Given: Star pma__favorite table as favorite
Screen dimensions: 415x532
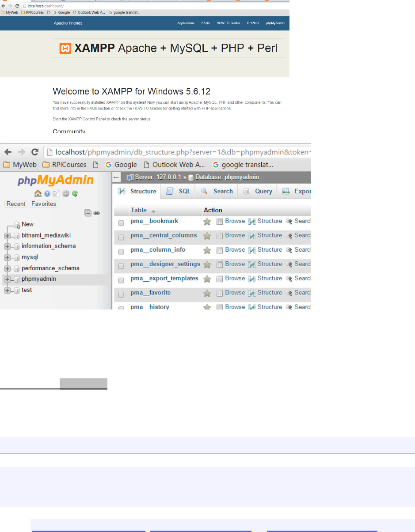Looking at the screenshot, I should coord(207,293).
